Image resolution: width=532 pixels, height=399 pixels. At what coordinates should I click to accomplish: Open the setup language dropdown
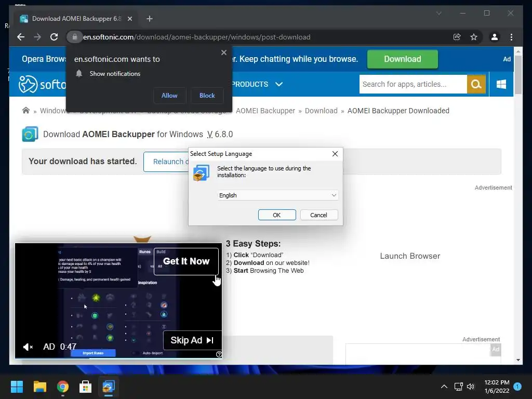pos(278,195)
